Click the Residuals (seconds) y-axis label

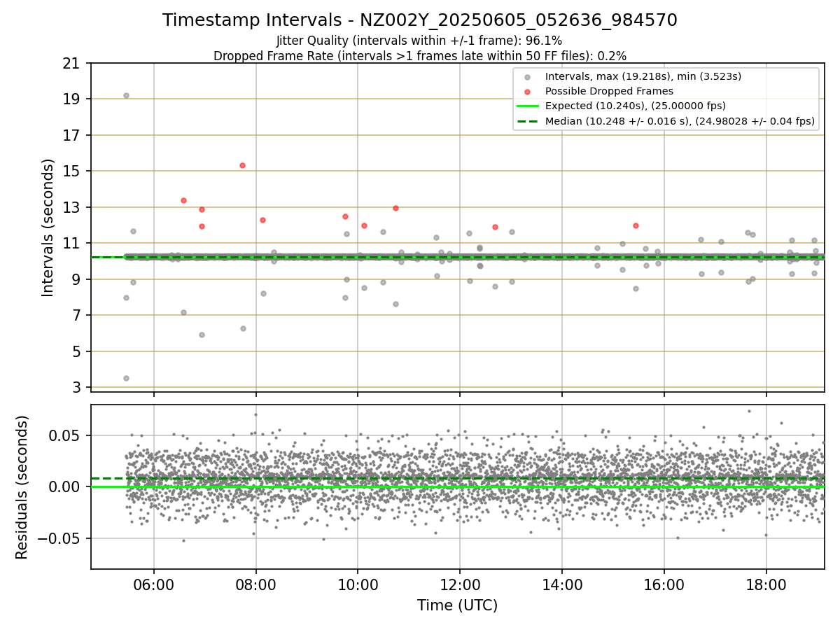point(22,486)
